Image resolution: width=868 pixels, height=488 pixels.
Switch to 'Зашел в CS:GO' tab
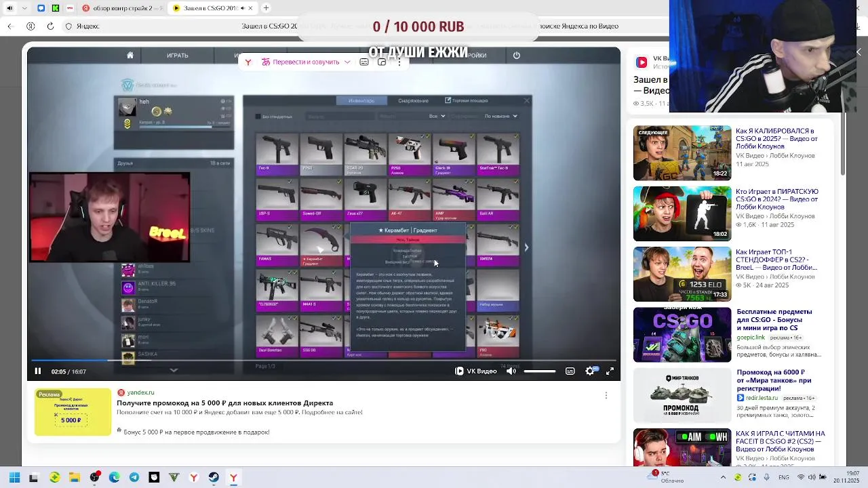tap(212, 8)
